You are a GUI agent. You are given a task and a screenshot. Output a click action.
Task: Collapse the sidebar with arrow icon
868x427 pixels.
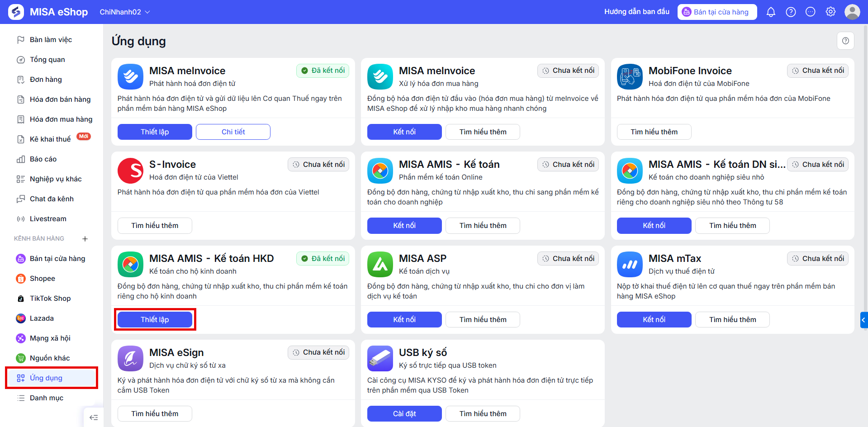(x=94, y=418)
